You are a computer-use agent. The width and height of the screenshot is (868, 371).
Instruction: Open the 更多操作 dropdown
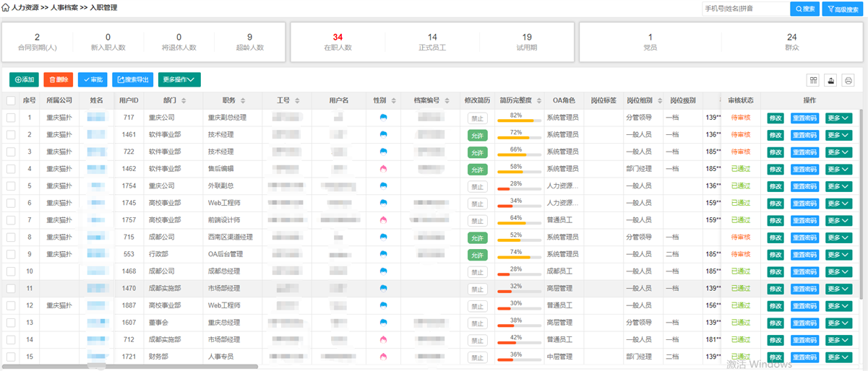180,79
